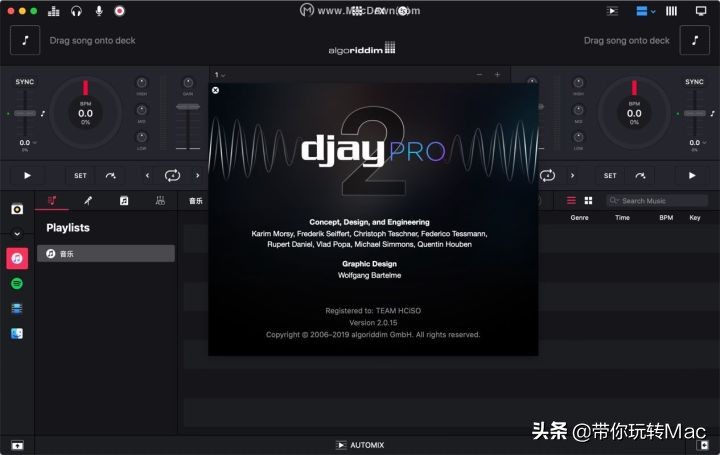Expand the chevron circle in library sidebar
Image resolution: width=720 pixels, height=455 pixels.
(x=17, y=234)
